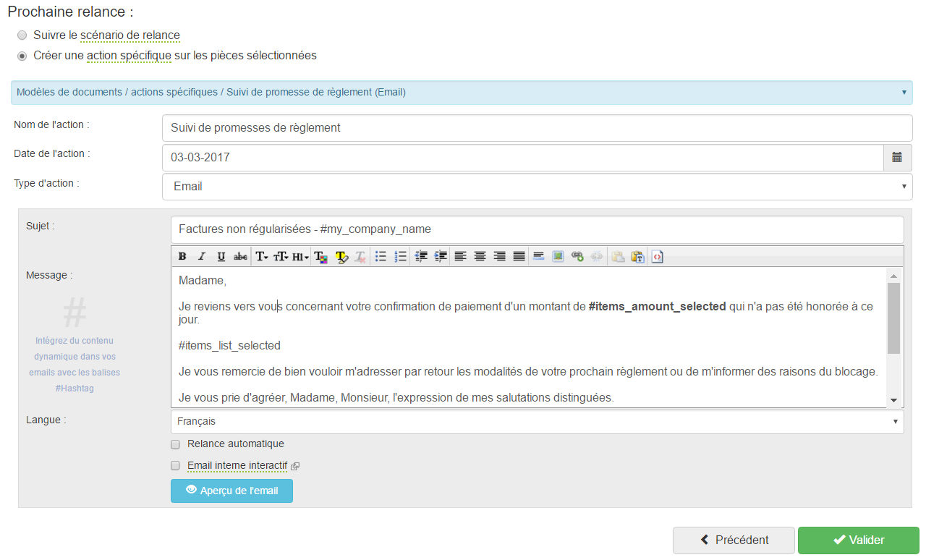Click message scrollbar down arrow

893,401
